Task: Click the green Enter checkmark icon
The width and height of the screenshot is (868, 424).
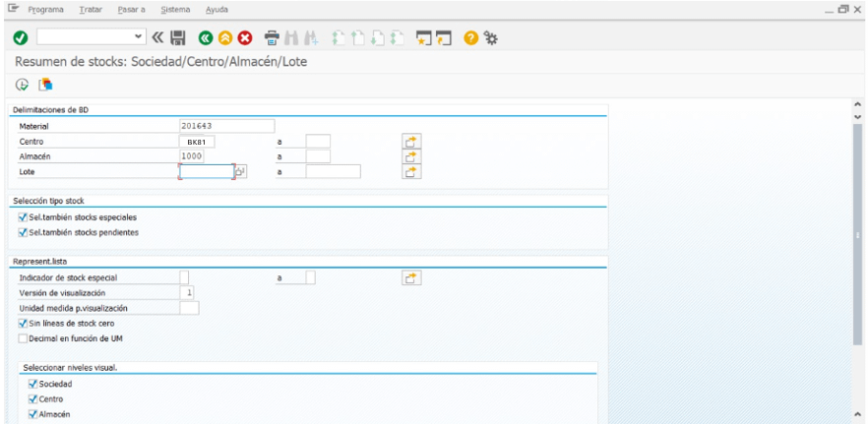Action: [x=21, y=37]
